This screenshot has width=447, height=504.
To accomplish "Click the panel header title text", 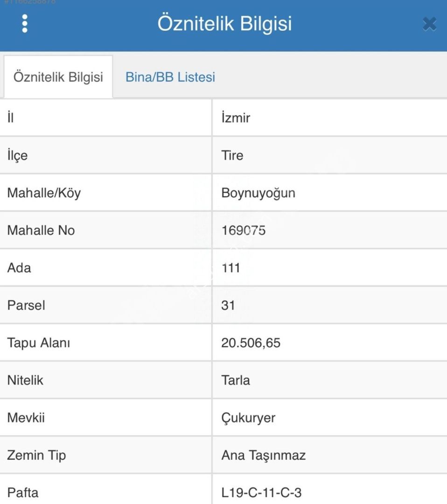I will (224, 24).
